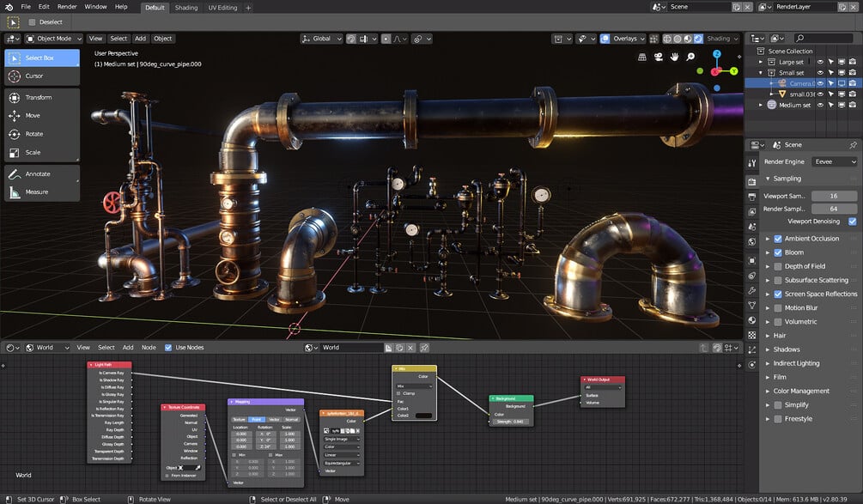Open the Output properties tab icon
Image resolution: width=863 pixels, height=504 pixels.
pyautogui.click(x=752, y=197)
